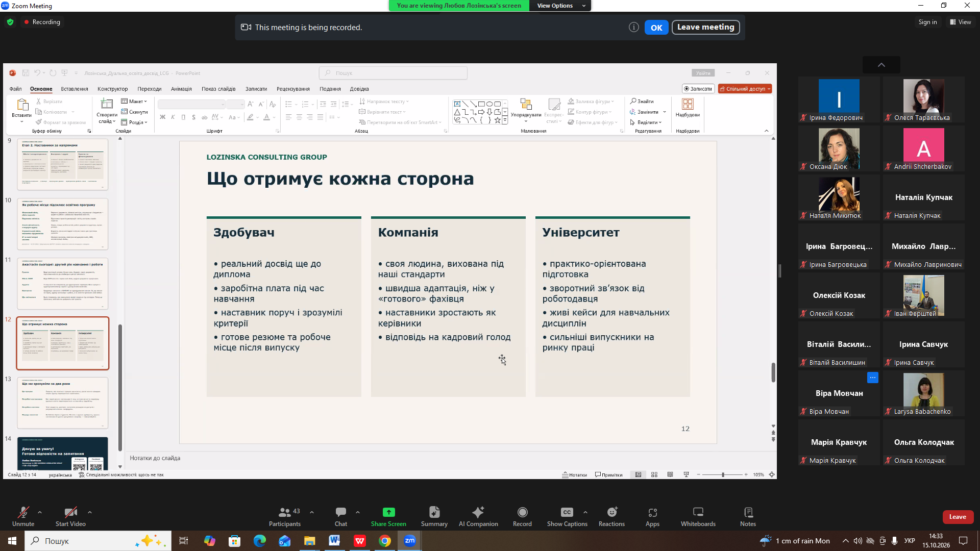Open the Zoom Chat panel
The width and height of the screenshot is (980, 551).
click(341, 516)
